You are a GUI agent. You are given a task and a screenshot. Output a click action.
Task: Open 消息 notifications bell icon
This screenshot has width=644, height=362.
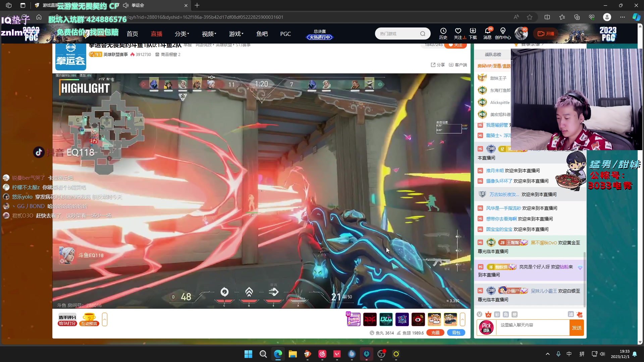click(488, 34)
